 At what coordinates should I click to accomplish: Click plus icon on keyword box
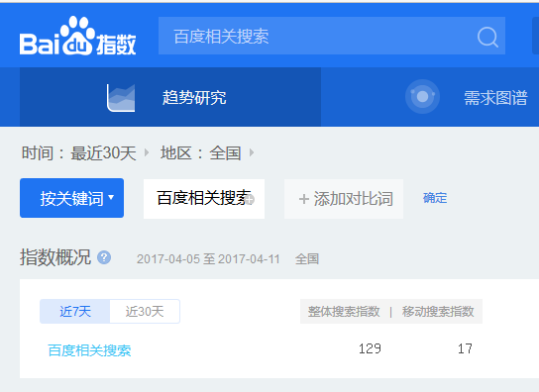coord(250,200)
